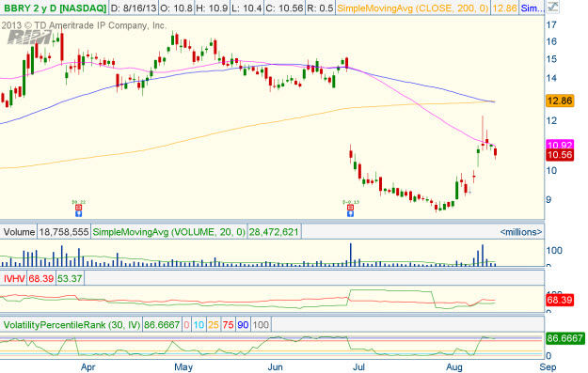
Task: Click the $-0.13 earnings value near July
Action: click(351, 202)
